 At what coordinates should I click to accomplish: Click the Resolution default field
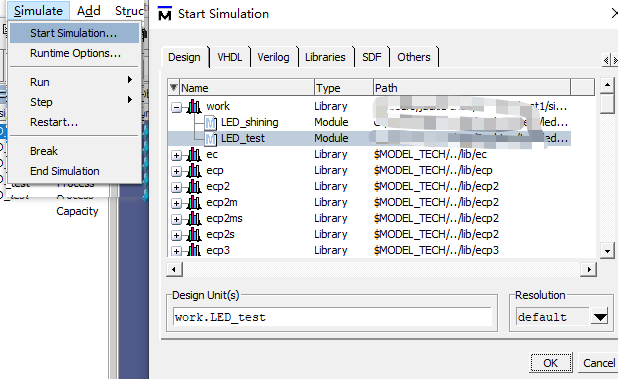pos(553,317)
